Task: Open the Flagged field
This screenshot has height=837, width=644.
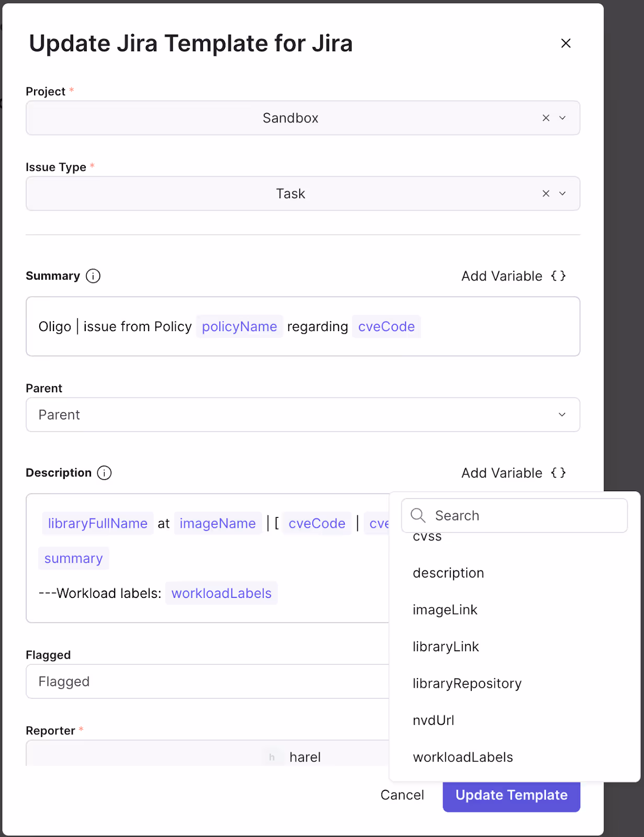Action: (208, 682)
